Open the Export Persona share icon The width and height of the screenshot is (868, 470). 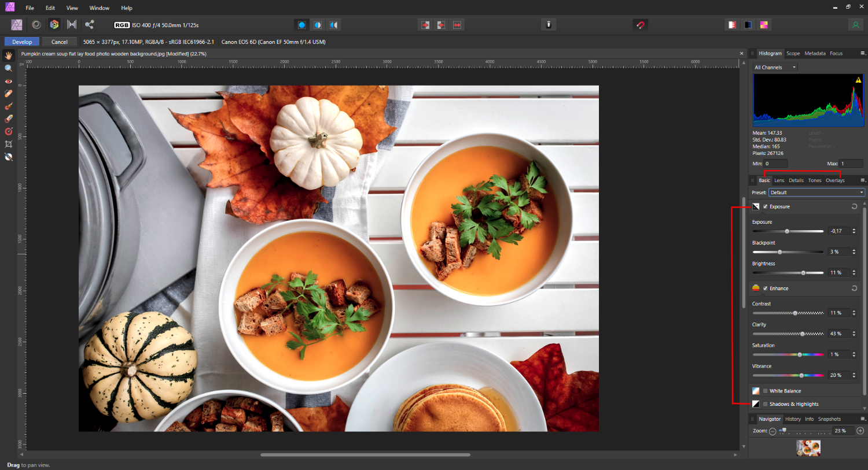89,25
